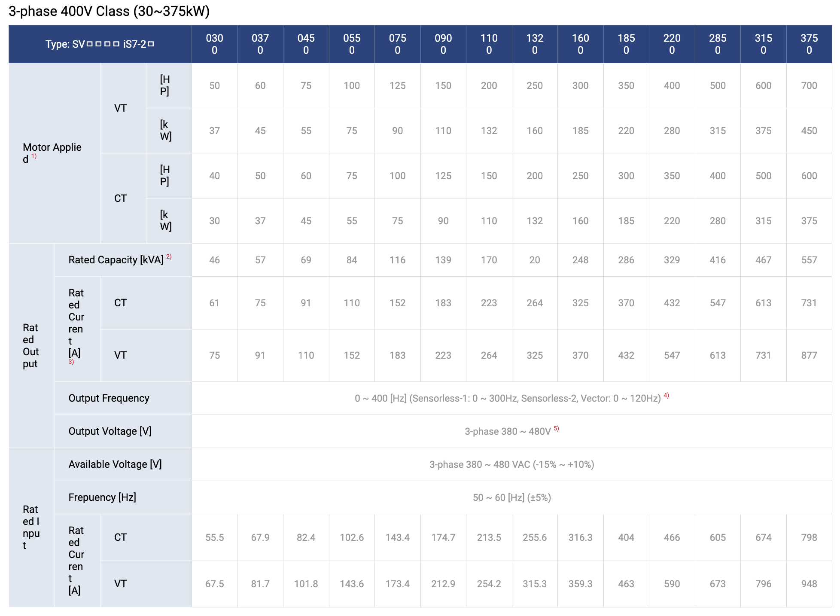Click the rated capacity value '20' for 1320
840x616 pixels.
535,260
